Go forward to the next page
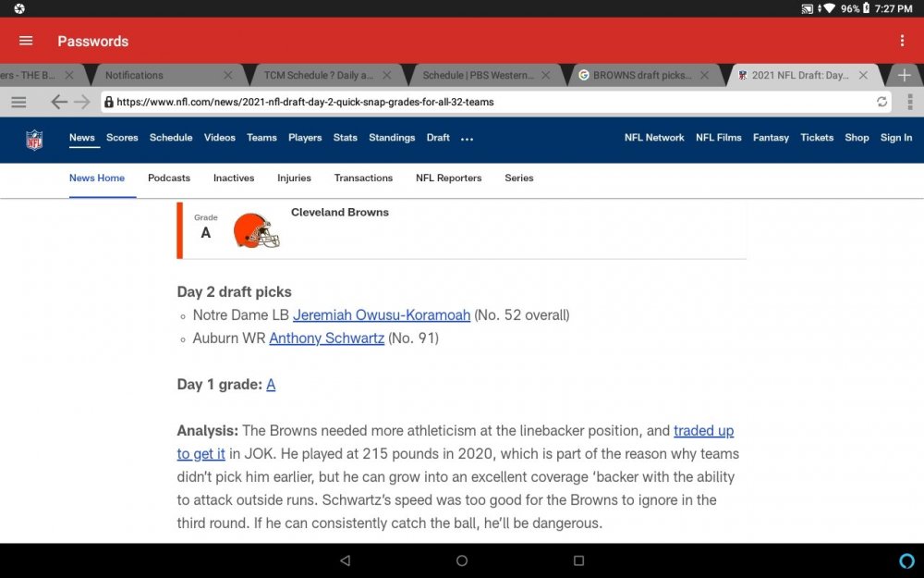Image resolution: width=924 pixels, height=578 pixels. tap(82, 102)
